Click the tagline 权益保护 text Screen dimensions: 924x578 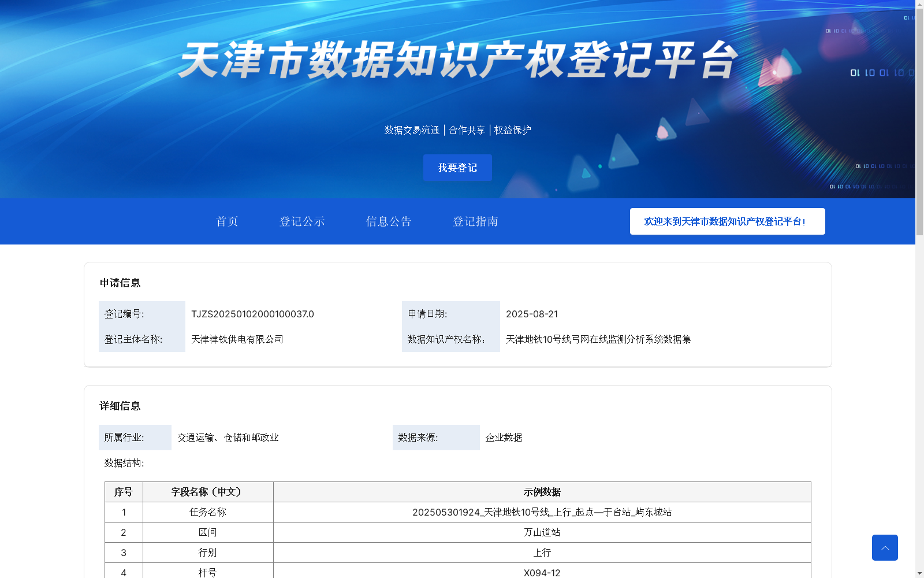[x=513, y=130]
